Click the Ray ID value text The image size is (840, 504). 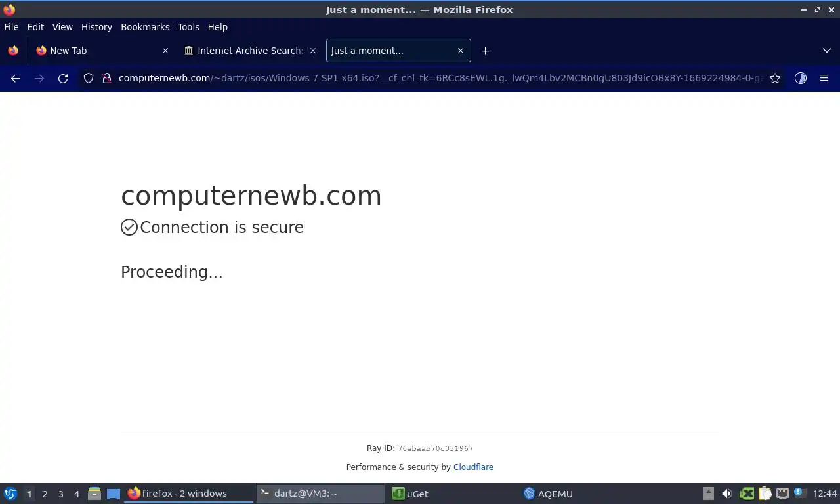[x=435, y=449]
